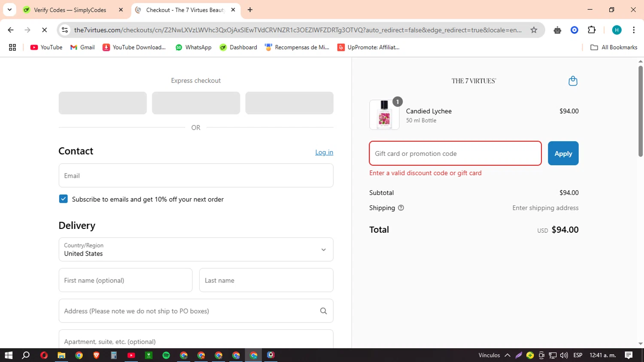Open UpPromote: Affiliat... bookmark
The height and width of the screenshot is (362, 644).
point(368,47)
